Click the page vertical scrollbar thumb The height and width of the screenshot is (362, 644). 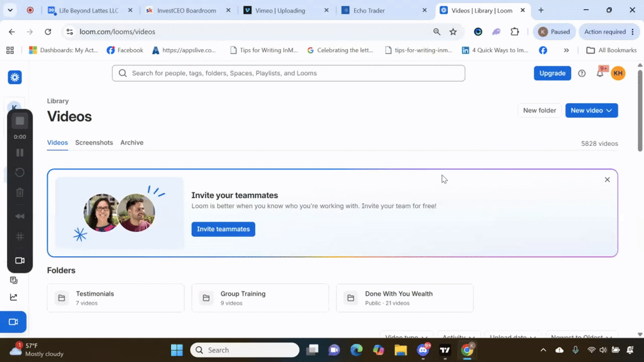tap(640, 111)
